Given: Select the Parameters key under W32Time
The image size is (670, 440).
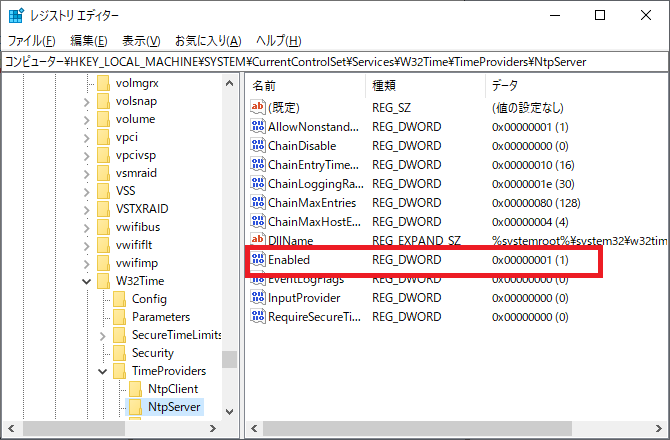Looking at the screenshot, I should pos(160,317).
